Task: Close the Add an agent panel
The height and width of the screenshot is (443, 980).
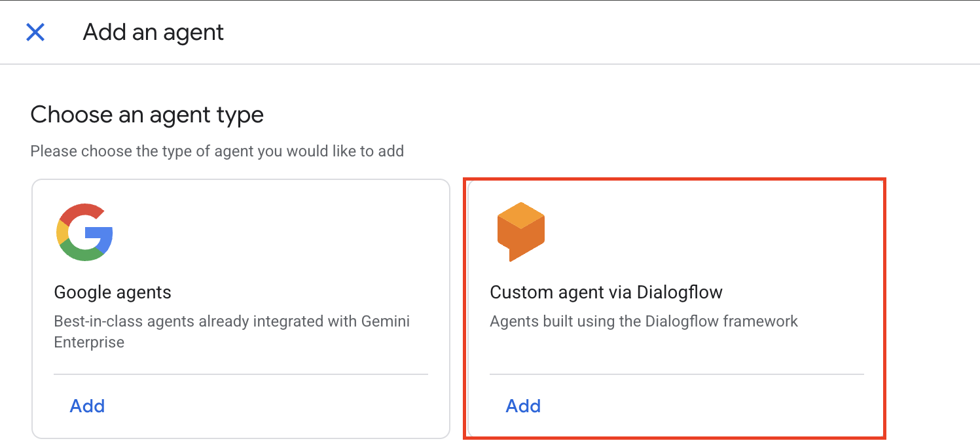Action: click(35, 33)
